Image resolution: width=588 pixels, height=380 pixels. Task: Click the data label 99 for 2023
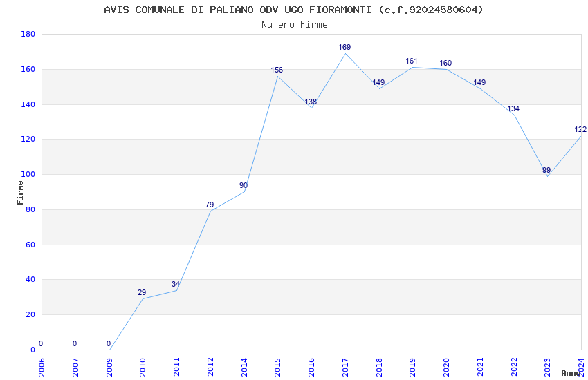click(546, 171)
